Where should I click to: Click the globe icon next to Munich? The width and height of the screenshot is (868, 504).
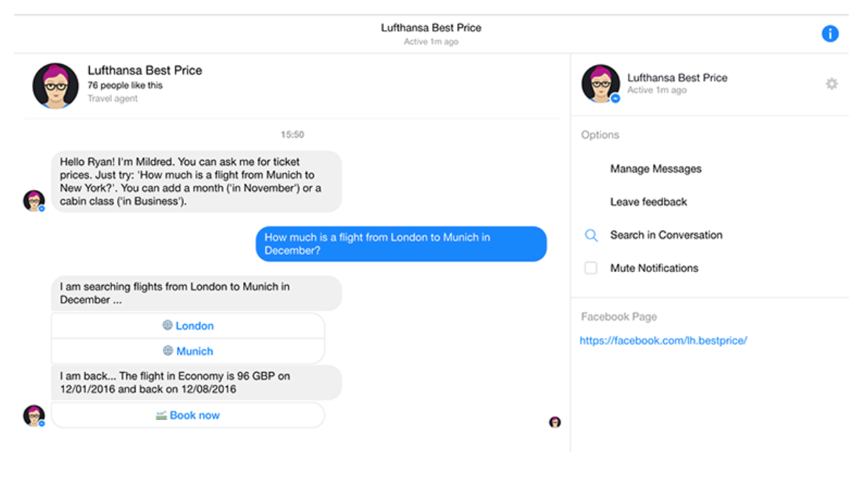point(168,351)
